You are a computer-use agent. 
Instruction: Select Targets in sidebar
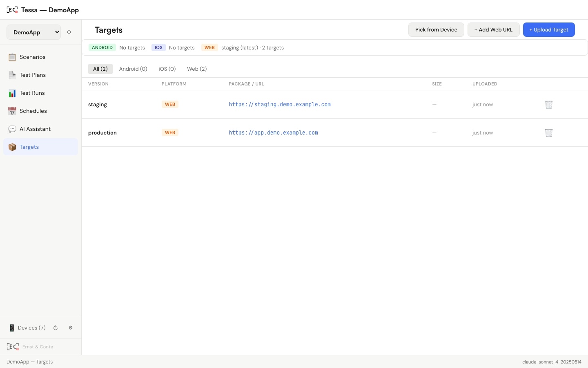40,147
